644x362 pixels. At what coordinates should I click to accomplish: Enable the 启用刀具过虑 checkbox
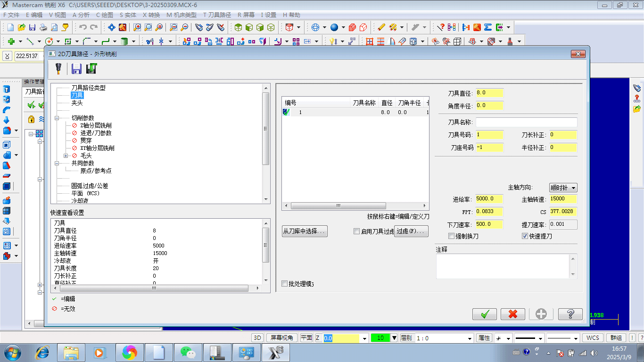tap(357, 231)
